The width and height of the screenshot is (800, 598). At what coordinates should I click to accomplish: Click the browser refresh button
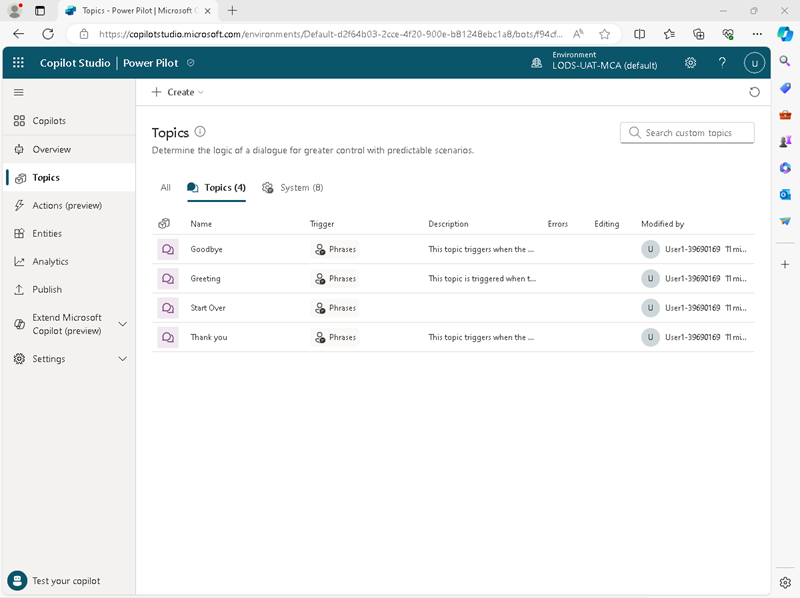tap(48, 34)
